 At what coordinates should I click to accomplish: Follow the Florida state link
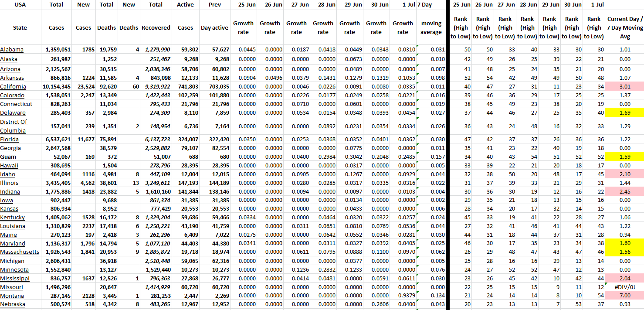(10, 140)
